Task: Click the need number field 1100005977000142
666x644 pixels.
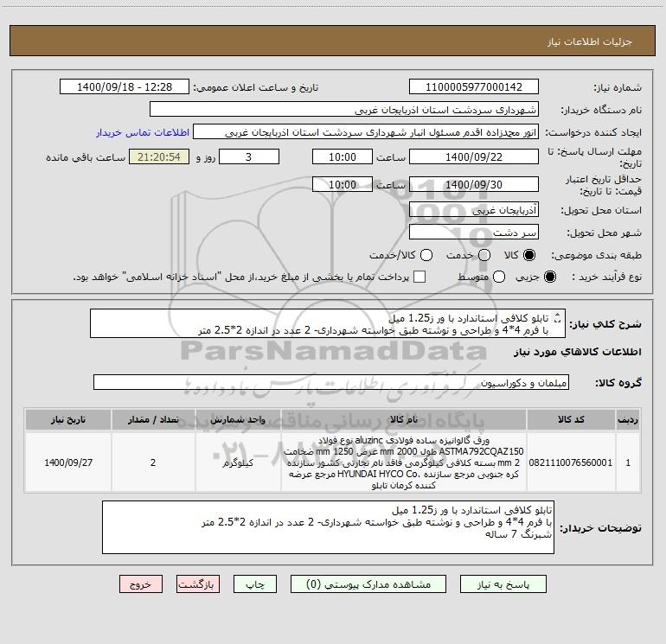Action: coord(474,86)
